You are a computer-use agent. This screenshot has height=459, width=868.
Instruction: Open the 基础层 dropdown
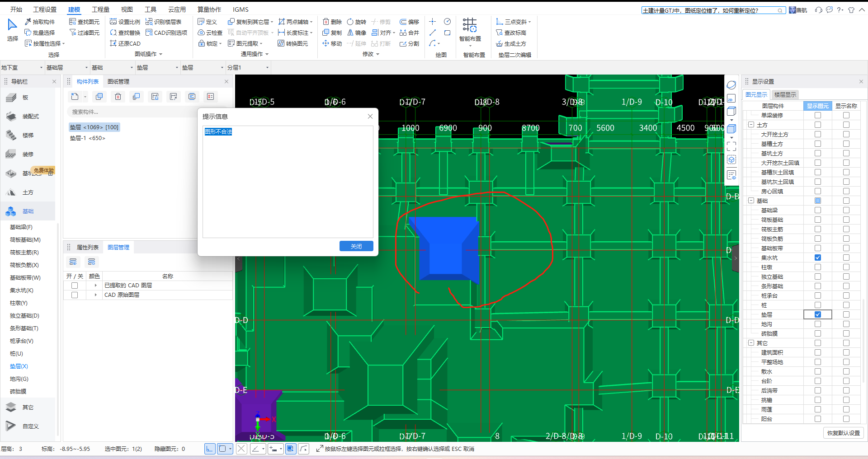pyautogui.click(x=67, y=67)
